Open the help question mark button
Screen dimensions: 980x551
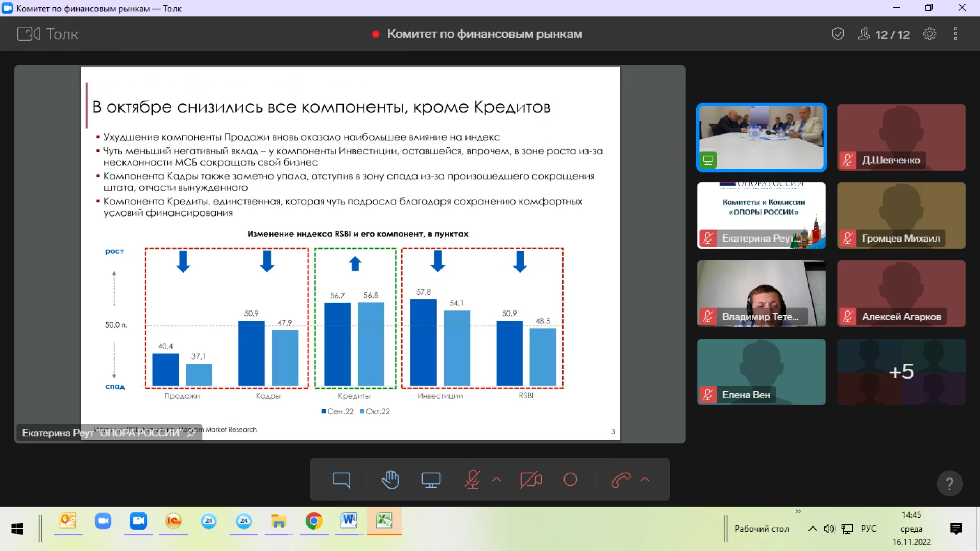pyautogui.click(x=949, y=483)
